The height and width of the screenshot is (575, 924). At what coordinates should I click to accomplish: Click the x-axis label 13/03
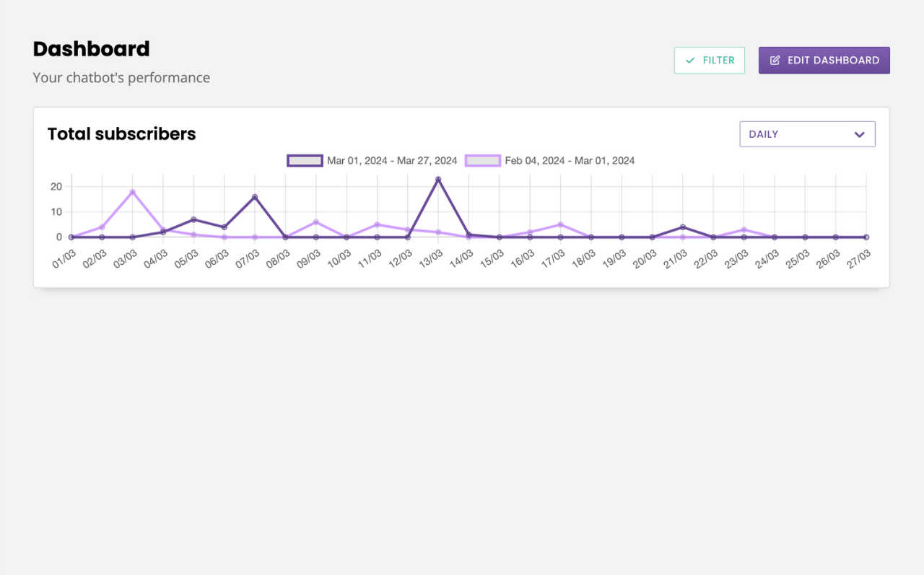[x=431, y=258]
